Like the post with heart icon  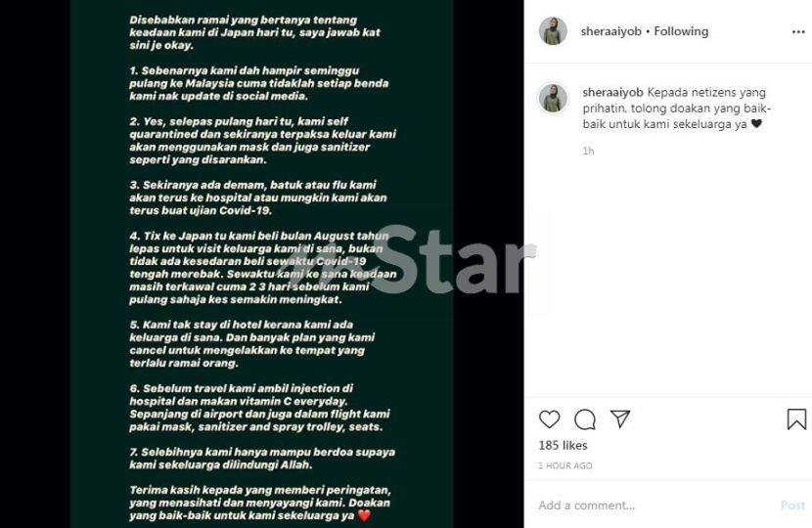550,419
